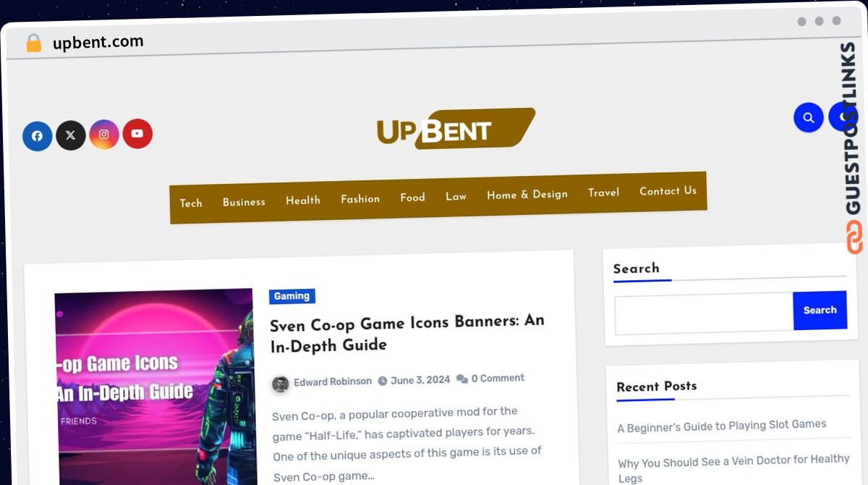
Task: Open A Beginner's Guide to Playing Slot Games
Action: (722, 426)
